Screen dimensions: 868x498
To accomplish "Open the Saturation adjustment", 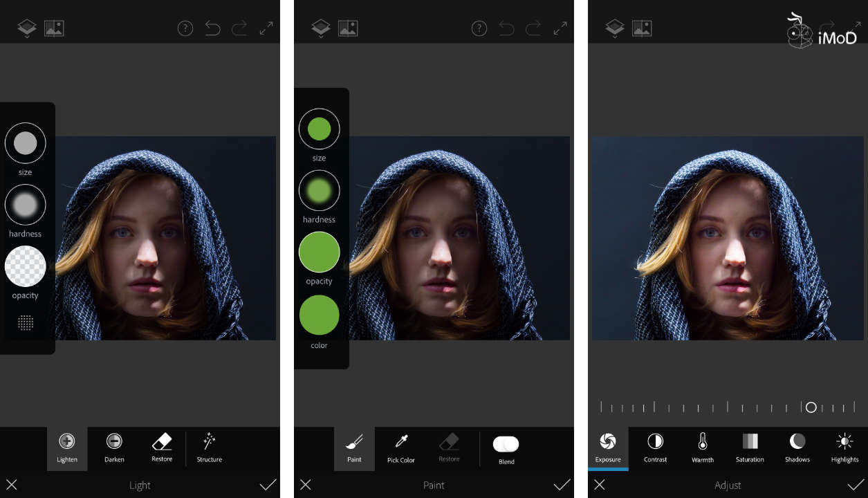I will click(x=750, y=448).
